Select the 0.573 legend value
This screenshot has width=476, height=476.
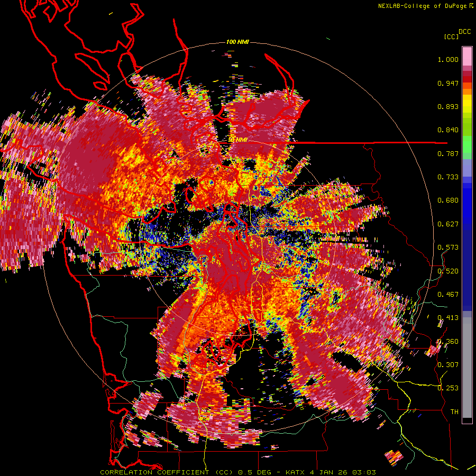(x=448, y=248)
